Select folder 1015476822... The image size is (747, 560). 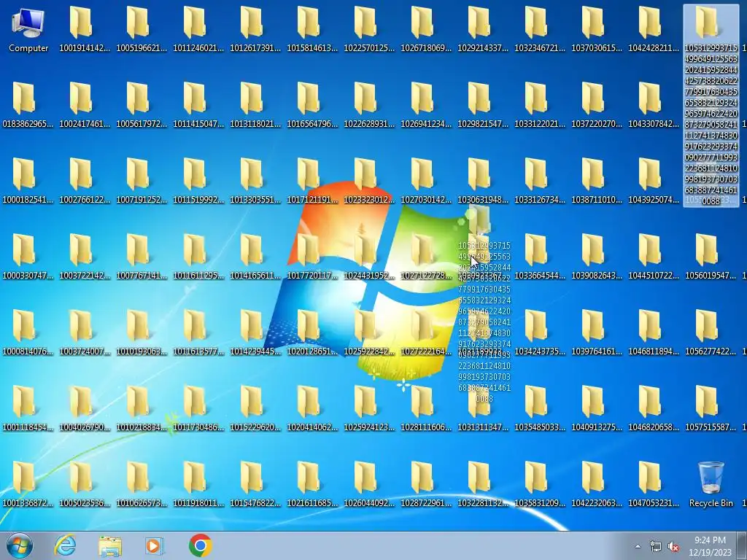point(255,484)
